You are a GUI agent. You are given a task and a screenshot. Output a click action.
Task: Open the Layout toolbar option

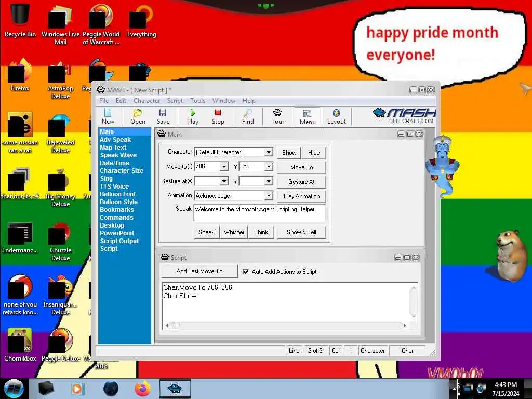(336, 117)
